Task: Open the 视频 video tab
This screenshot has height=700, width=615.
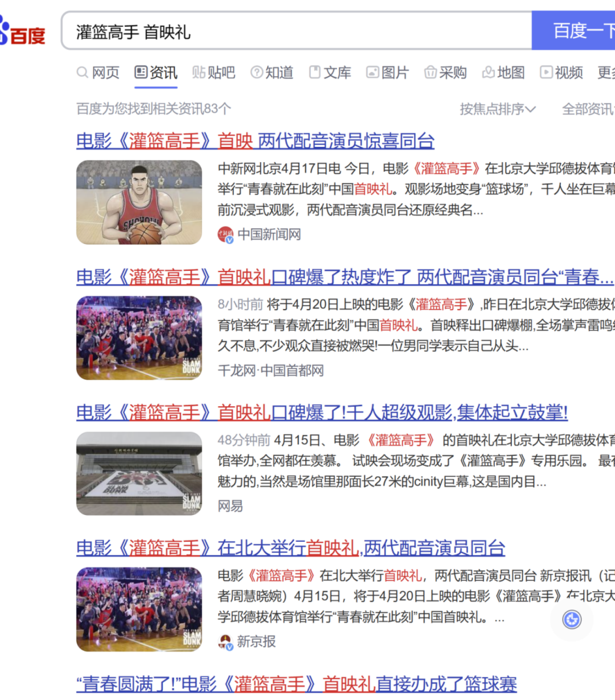Action: tap(561, 73)
